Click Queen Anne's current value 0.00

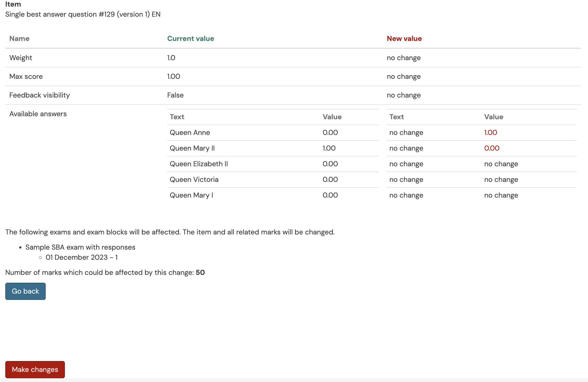(330, 132)
